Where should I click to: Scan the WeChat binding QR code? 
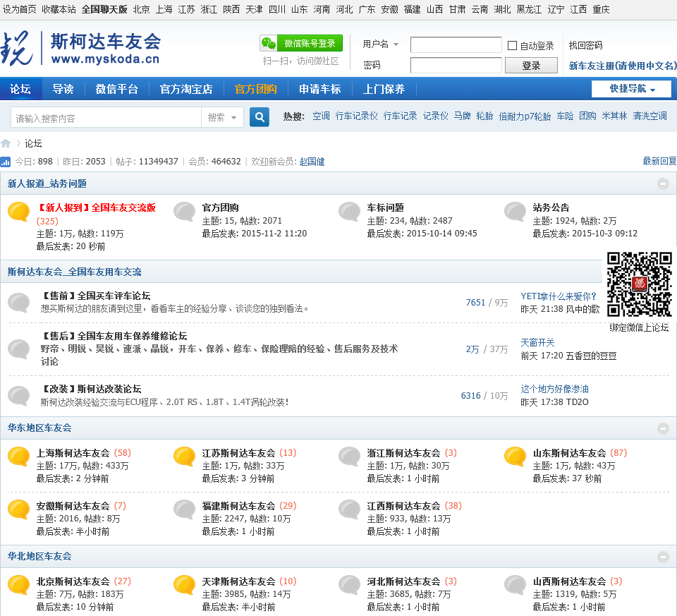640,284
